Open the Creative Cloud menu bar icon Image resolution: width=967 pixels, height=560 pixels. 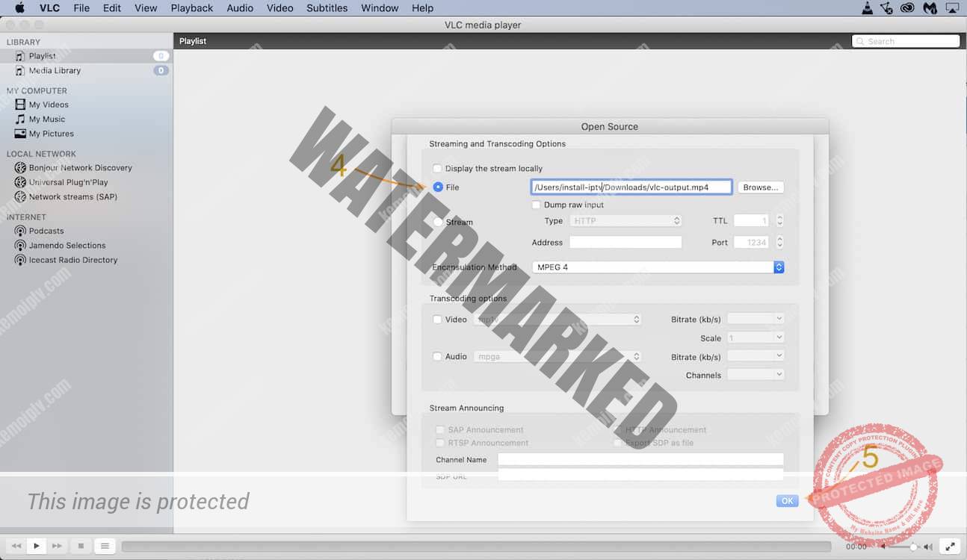[907, 8]
